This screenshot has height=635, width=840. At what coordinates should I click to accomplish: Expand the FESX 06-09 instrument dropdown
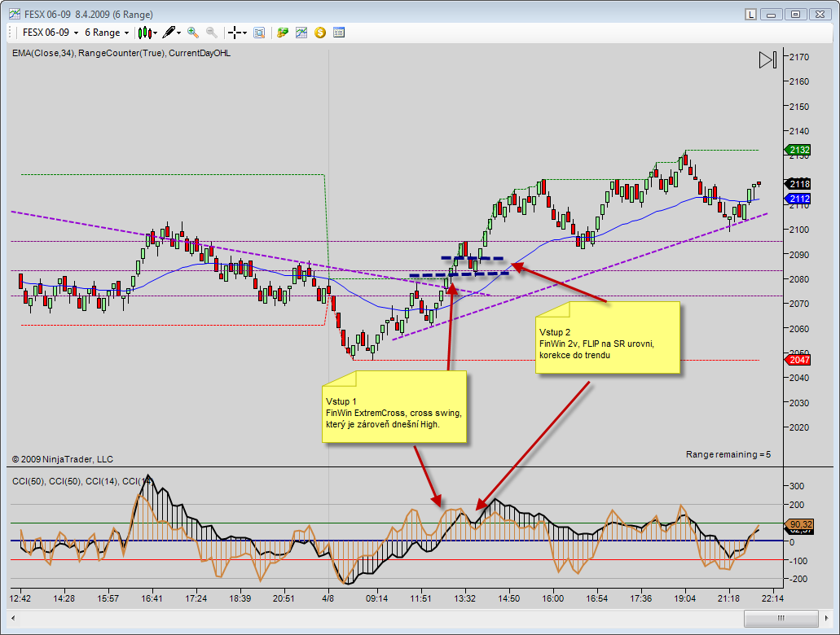click(76, 33)
